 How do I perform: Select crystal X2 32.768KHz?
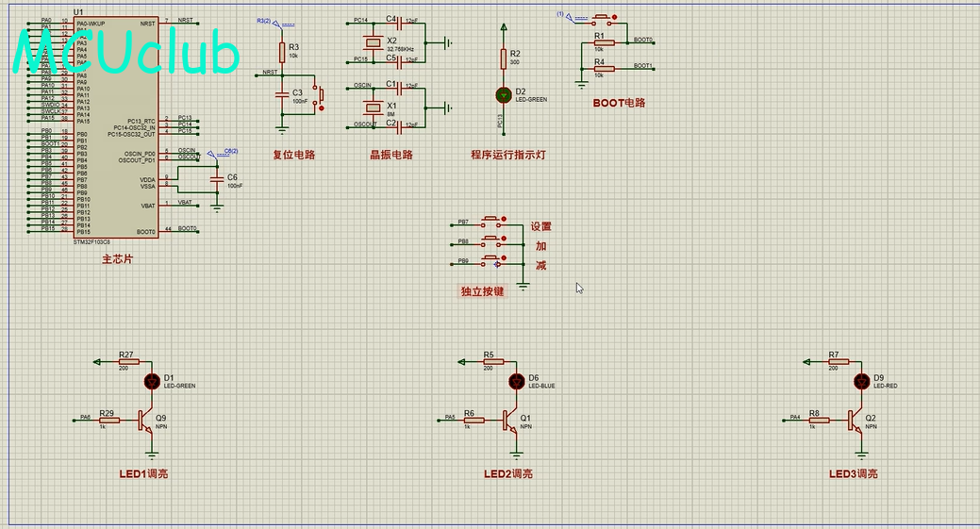374,42
